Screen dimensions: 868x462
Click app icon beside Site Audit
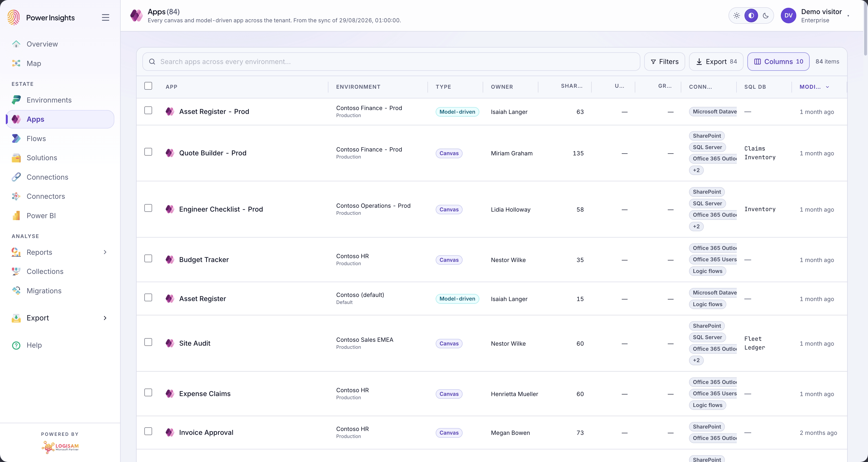pos(170,343)
